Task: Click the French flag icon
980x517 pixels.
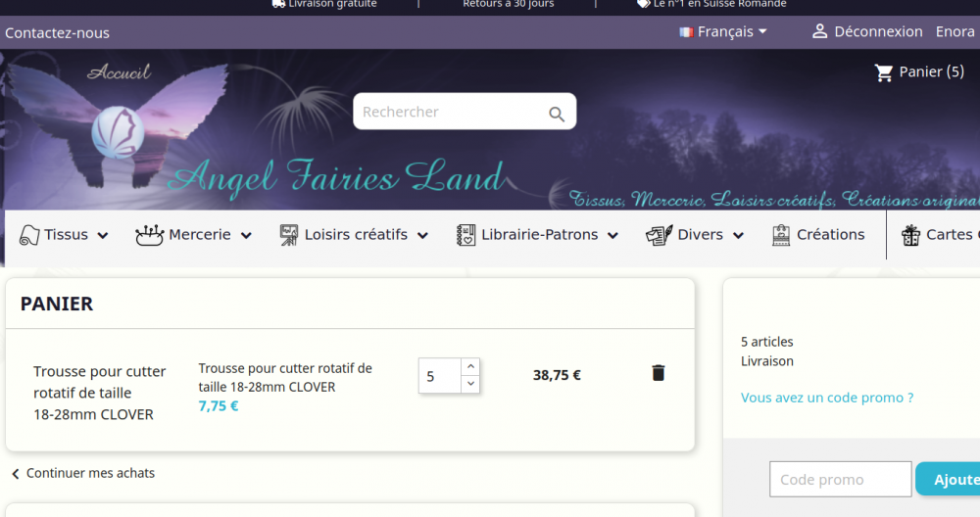Action: tap(686, 32)
